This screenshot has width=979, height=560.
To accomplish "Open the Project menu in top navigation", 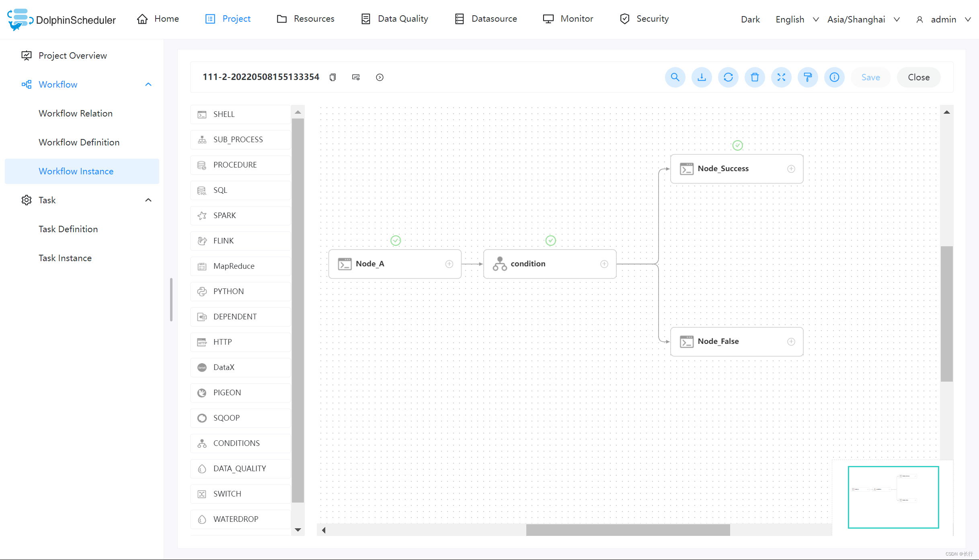I will [236, 18].
